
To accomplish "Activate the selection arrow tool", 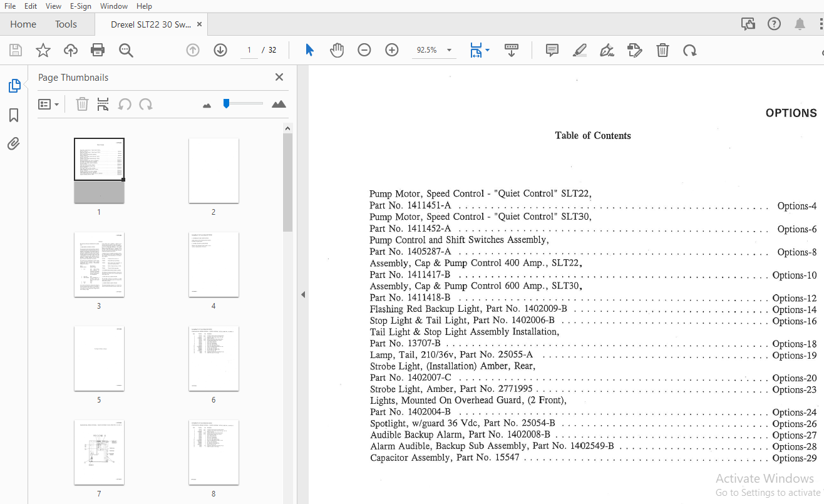I will pyautogui.click(x=309, y=50).
